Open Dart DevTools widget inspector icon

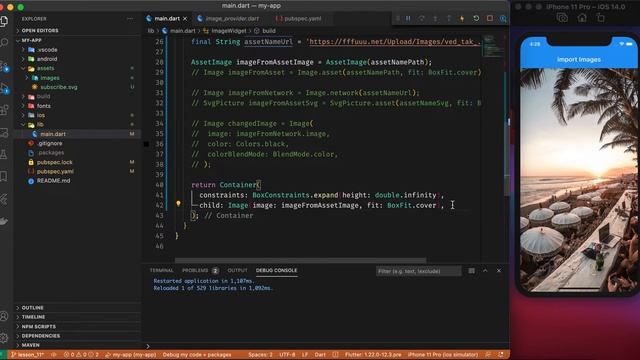(503, 19)
